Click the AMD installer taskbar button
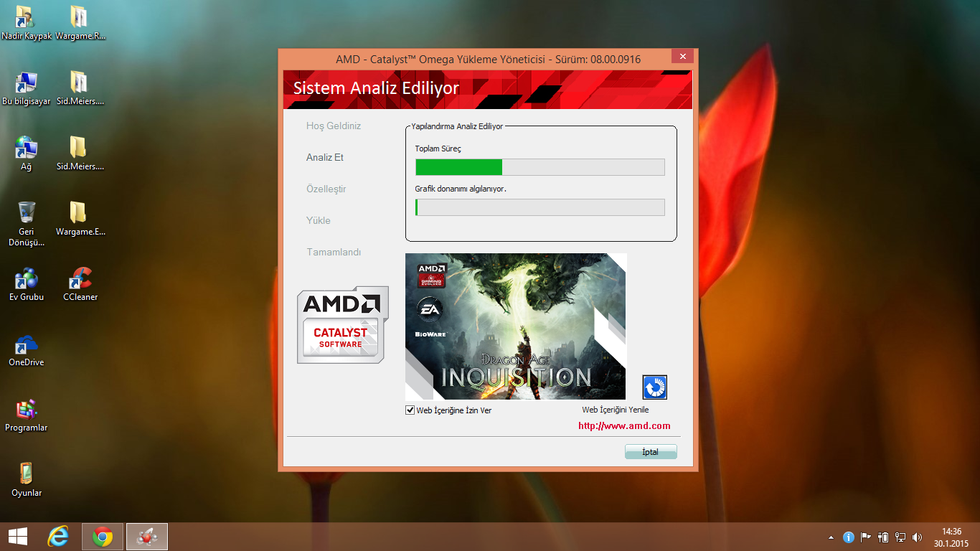Screen dimensions: 980x551 [147, 537]
